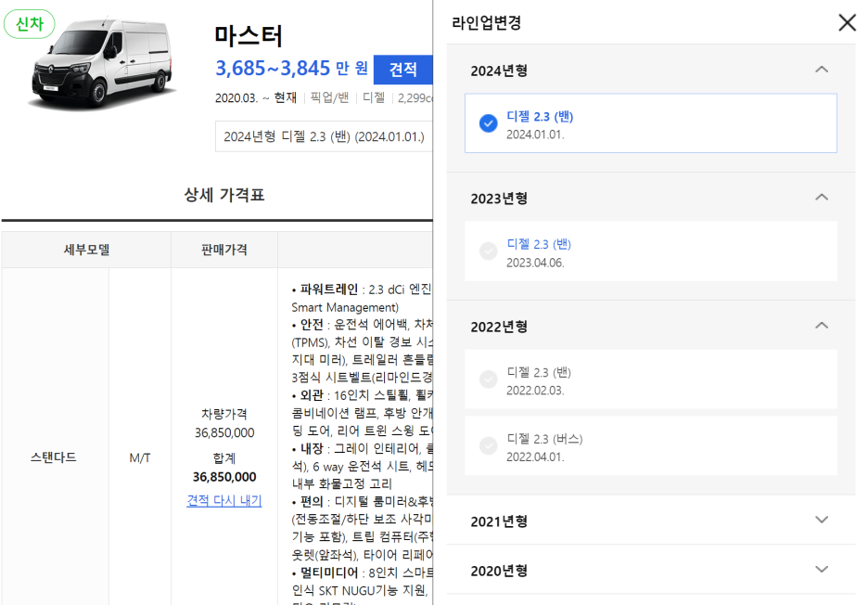Collapse the 2023년형 section chevron

coord(822,198)
